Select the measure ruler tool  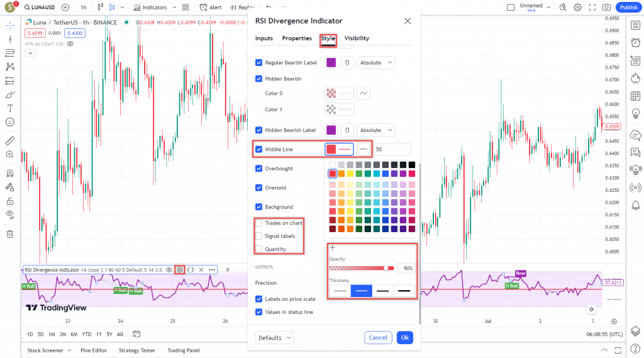pyautogui.click(x=10, y=140)
